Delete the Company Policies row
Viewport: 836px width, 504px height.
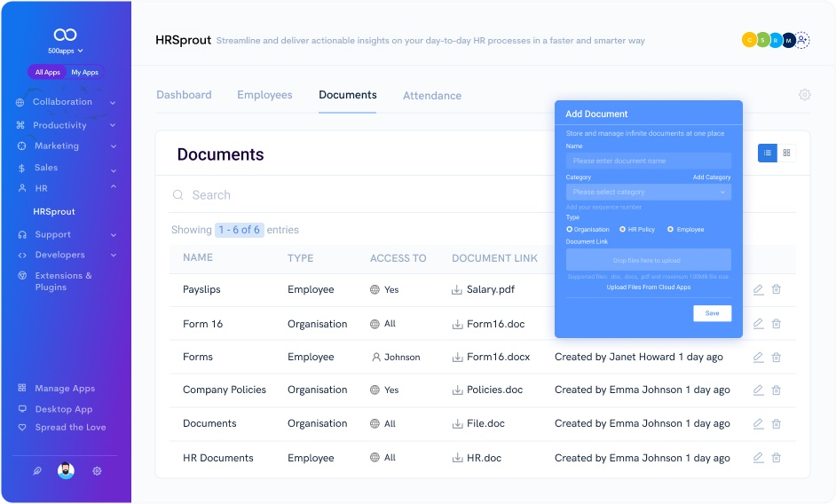[777, 390]
